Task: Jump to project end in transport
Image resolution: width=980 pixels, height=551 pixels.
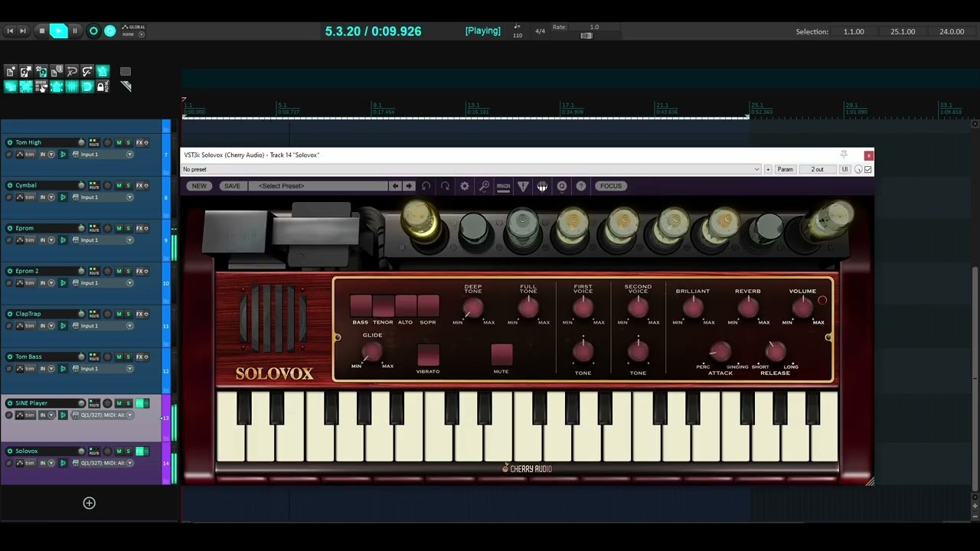Action: 23,31
